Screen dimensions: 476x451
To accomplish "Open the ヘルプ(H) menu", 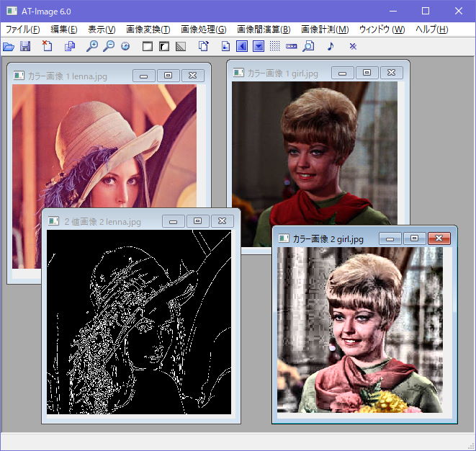I will [x=432, y=30].
